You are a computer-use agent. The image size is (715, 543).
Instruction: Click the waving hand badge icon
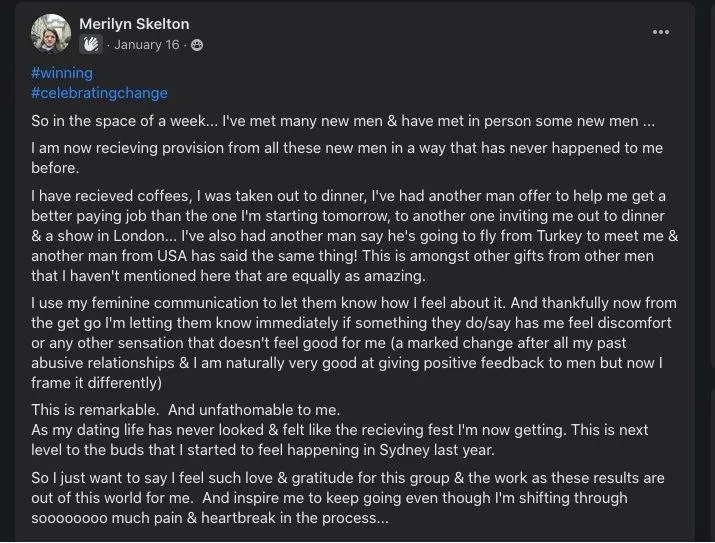[91, 45]
